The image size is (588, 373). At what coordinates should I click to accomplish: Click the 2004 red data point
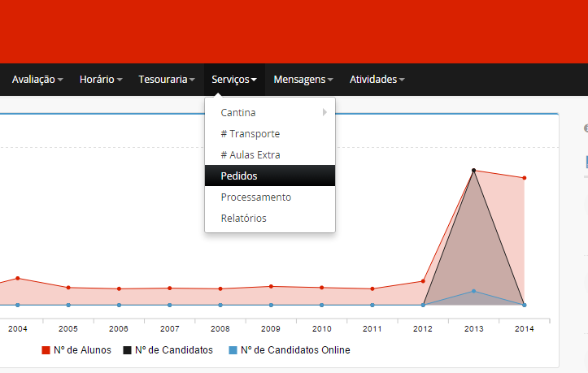tap(18, 279)
